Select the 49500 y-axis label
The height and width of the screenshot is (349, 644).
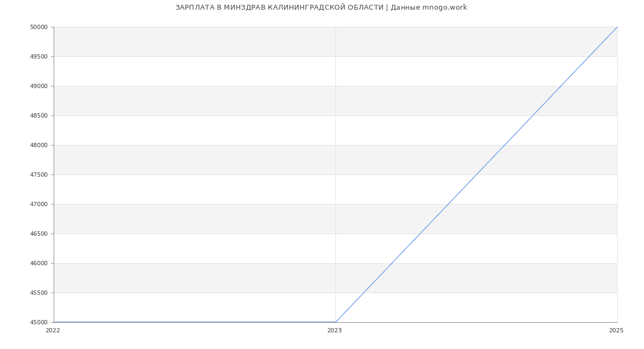[x=39, y=57]
